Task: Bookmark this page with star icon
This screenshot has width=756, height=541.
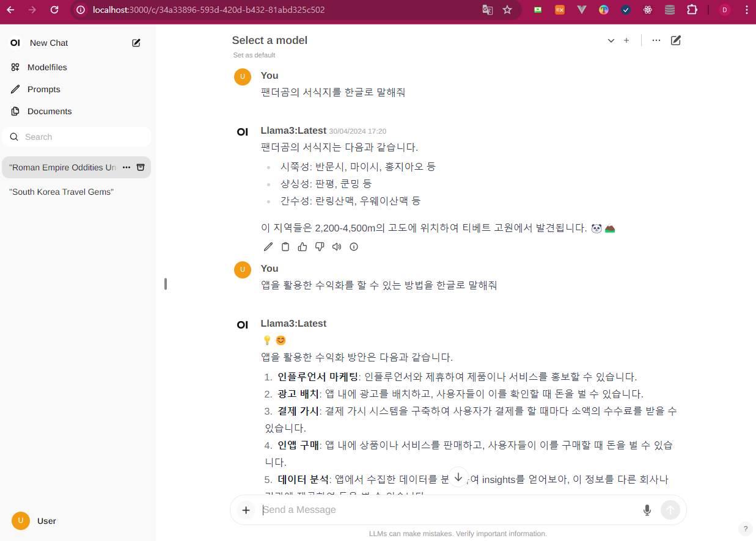Action: pos(507,10)
